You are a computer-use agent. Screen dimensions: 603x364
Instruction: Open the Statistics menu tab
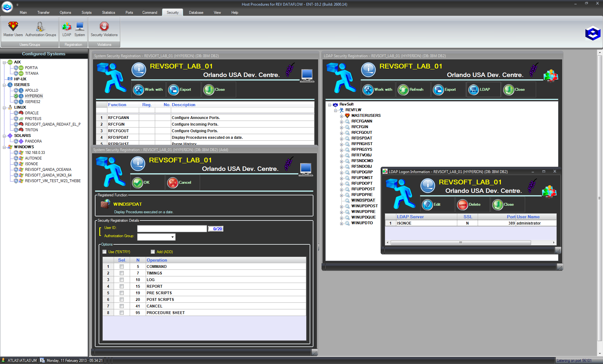(x=108, y=13)
